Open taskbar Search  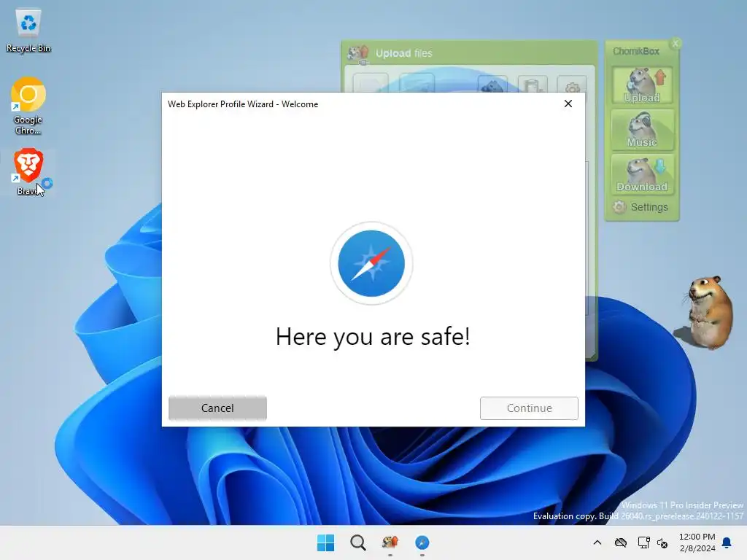point(357,542)
